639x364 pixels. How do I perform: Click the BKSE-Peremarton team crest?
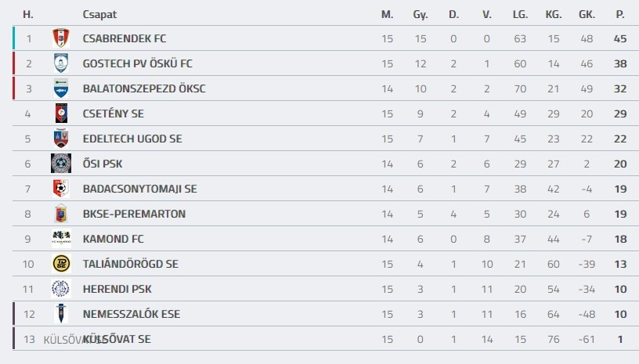tap(60, 214)
